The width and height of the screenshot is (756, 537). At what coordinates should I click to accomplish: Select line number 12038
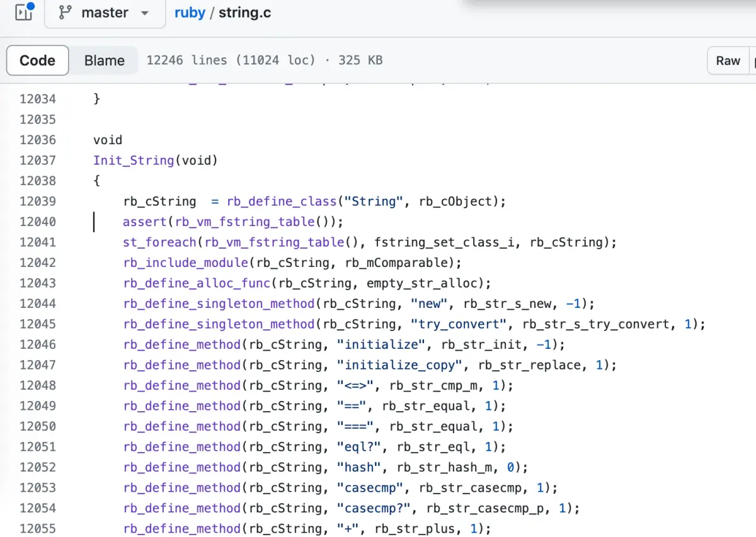click(38, 181)
